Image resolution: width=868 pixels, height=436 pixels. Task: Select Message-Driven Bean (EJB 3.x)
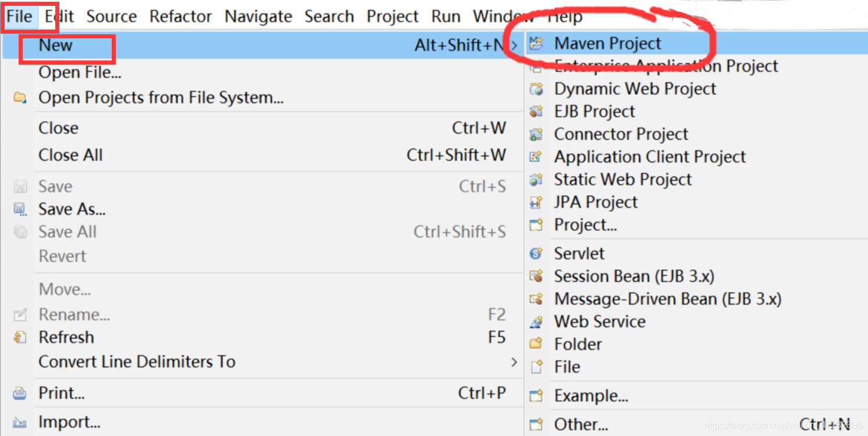click(x=668, y=299)
